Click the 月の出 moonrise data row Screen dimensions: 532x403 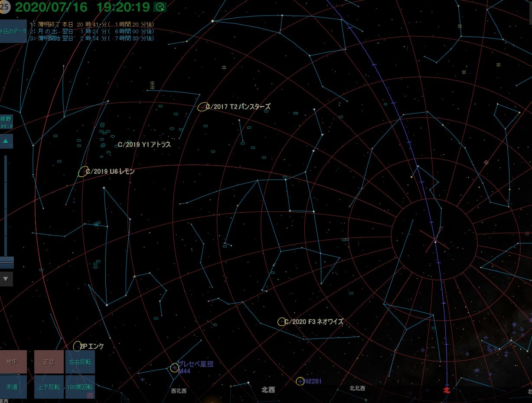91,31
